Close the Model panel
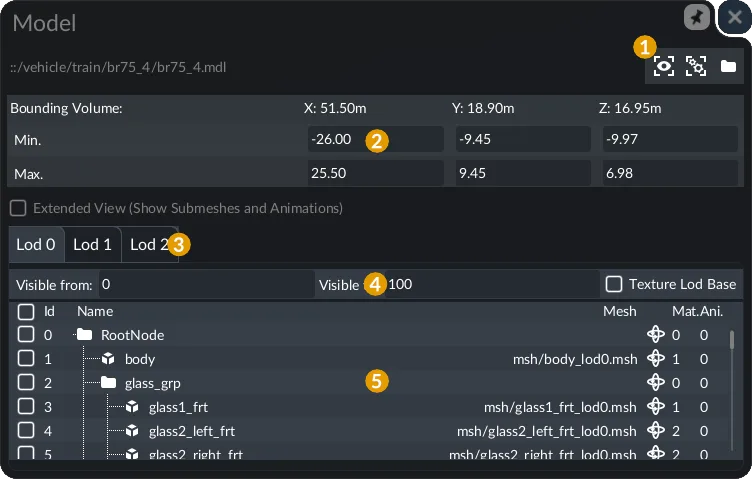The height and width of the screenshot is (479, 752). point(734,18)
